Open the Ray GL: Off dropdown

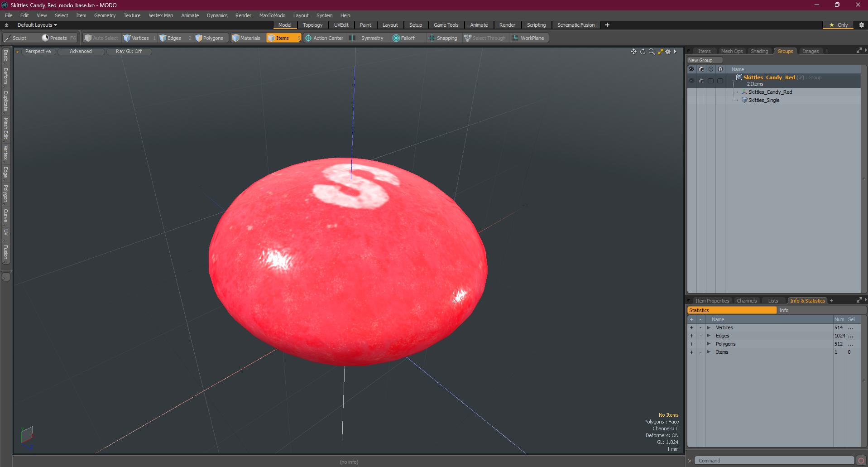tap(129, 51)
